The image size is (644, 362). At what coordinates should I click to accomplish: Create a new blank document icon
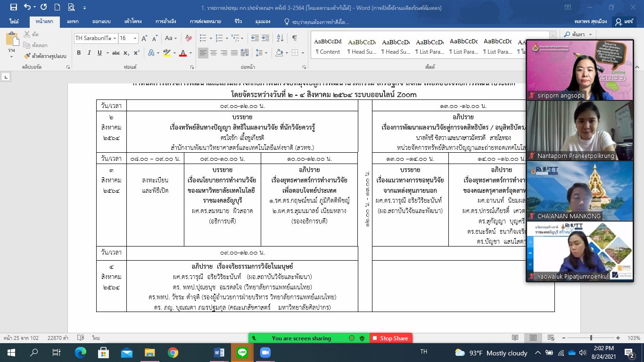(57, 7)
